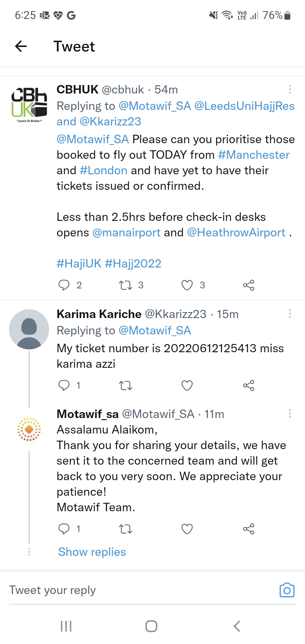Like the Motawif_sa reply
This screenshot has width=305, height=644.
187,529
